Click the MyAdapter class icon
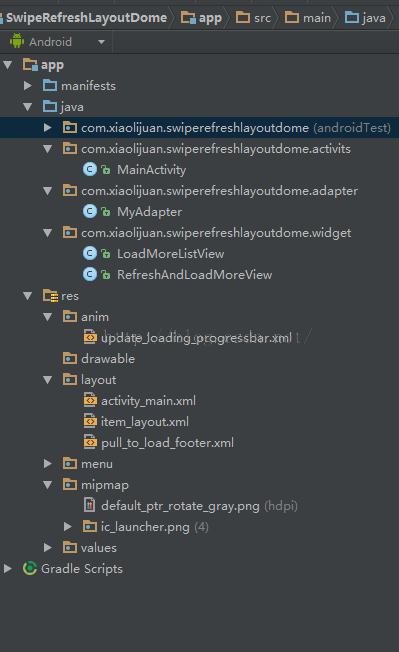Image resolution: width=399 pixels, height=652 pixels. (x=90, y=212)
